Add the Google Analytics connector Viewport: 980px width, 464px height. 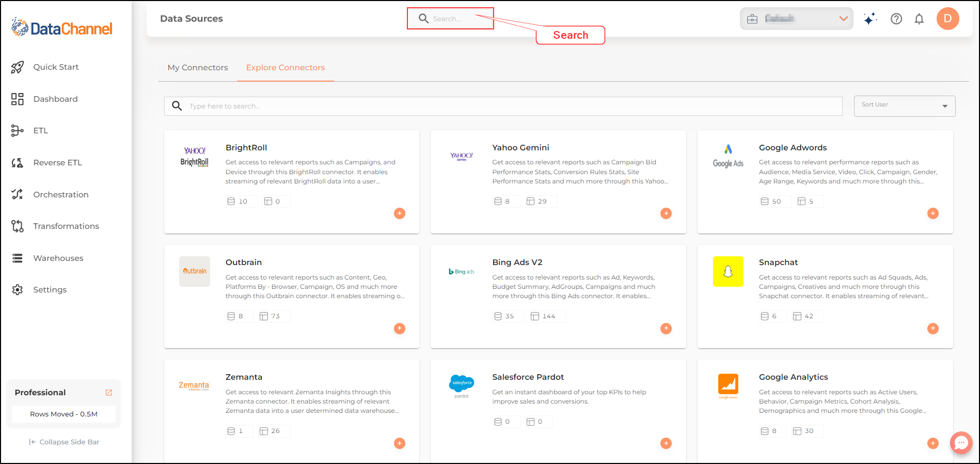933,443
